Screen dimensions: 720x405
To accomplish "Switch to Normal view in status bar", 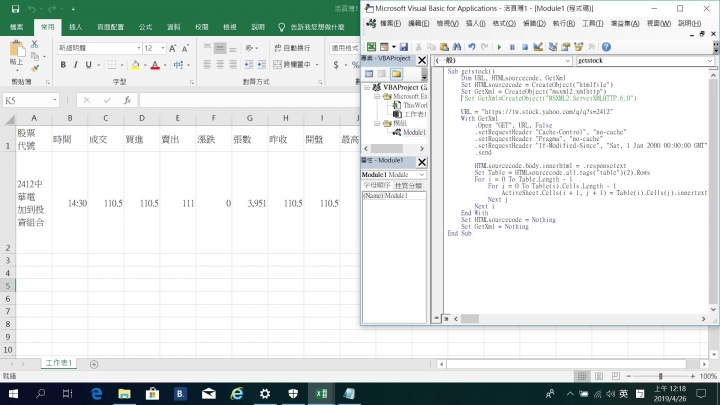I will pyautogui.click(x=582, y=376).
